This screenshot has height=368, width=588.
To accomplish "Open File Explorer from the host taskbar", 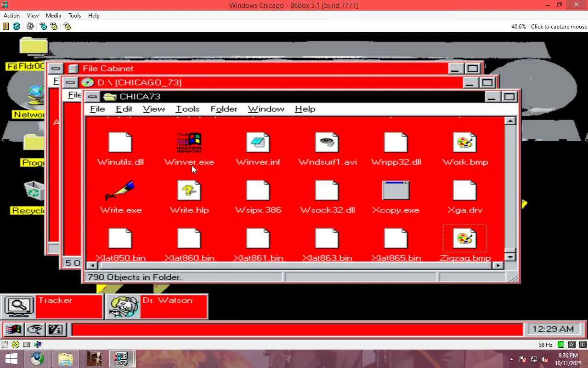I will [66, 359].
